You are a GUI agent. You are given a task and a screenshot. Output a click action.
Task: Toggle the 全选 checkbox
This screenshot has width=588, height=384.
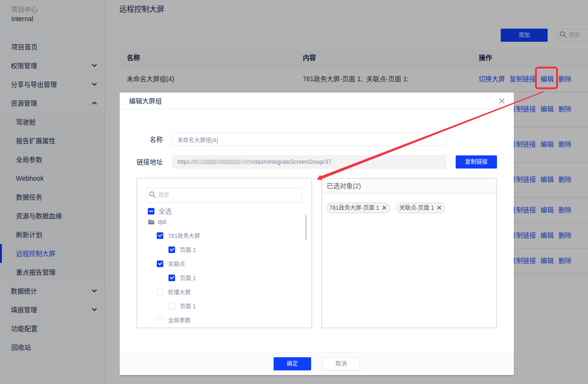tap(151, 211)
